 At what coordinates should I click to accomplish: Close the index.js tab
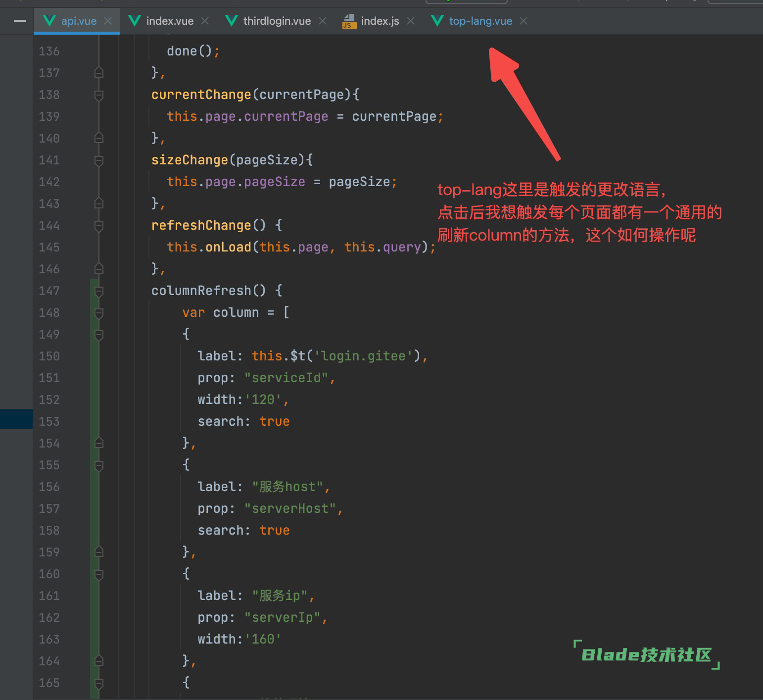tap(410, 21)
